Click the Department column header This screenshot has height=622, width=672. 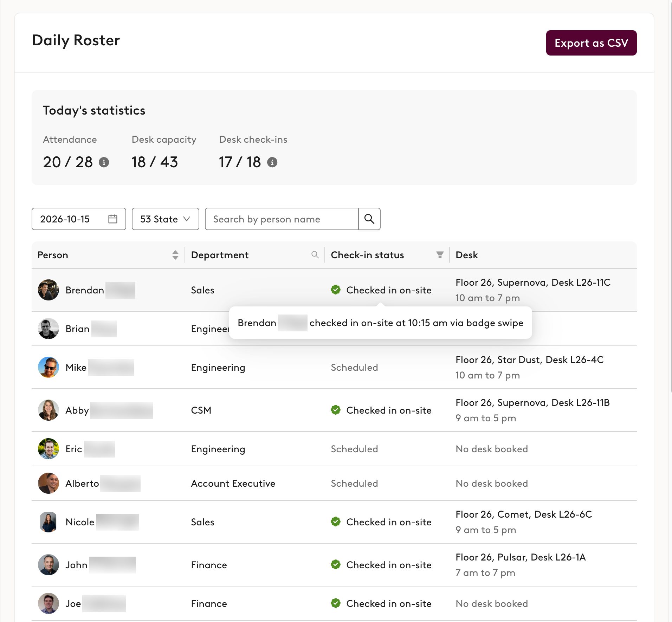point(255,255)
